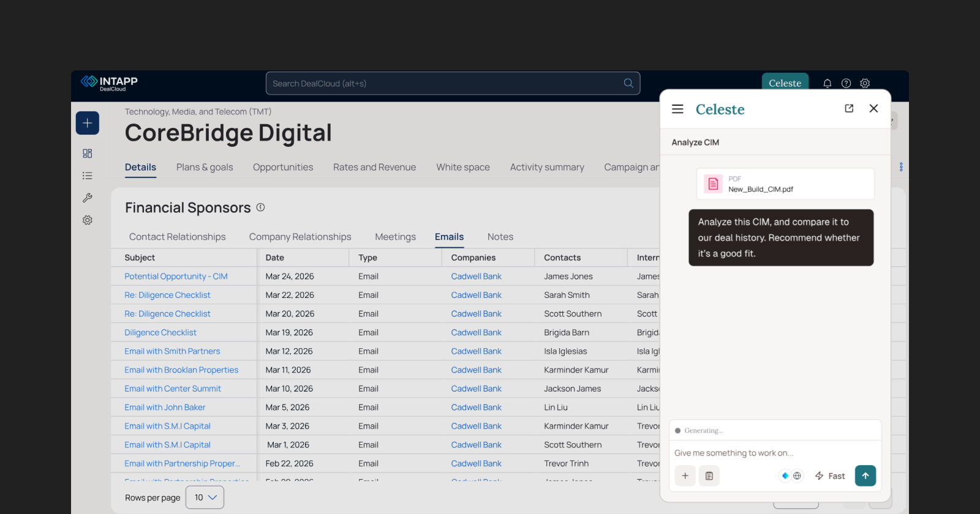This screenshot has height=514, width=980.
Task: Open the list view icon in sidebar
Action: [x=88, y=176]
